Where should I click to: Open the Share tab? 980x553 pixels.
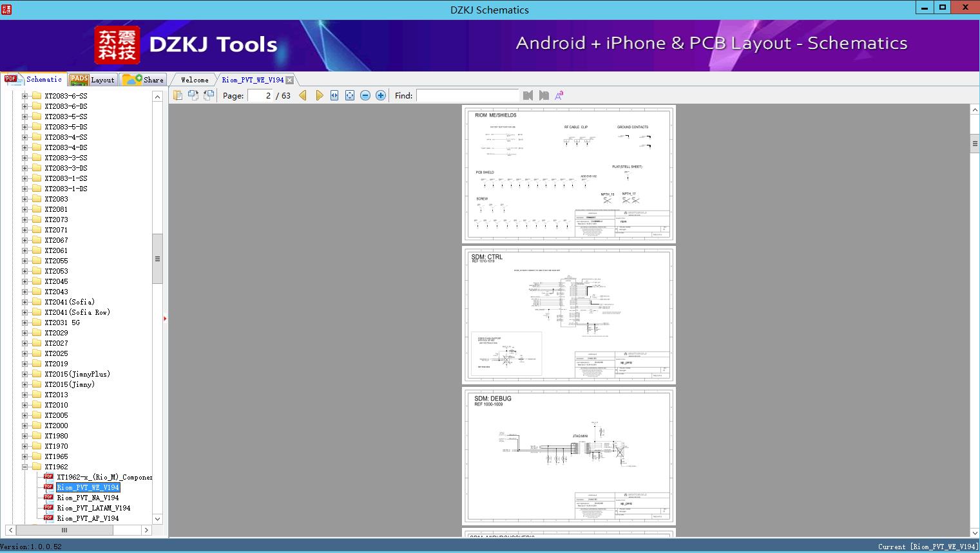[143, 80]
